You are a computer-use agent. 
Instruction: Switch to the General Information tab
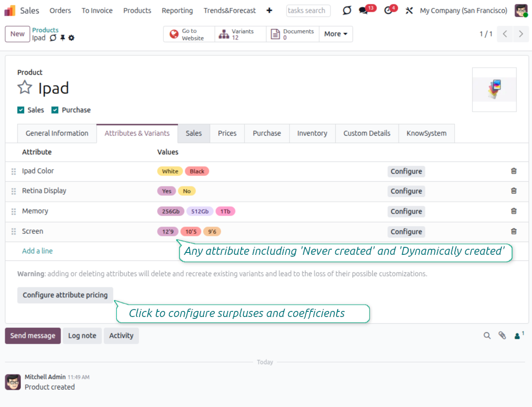[57, 133]
